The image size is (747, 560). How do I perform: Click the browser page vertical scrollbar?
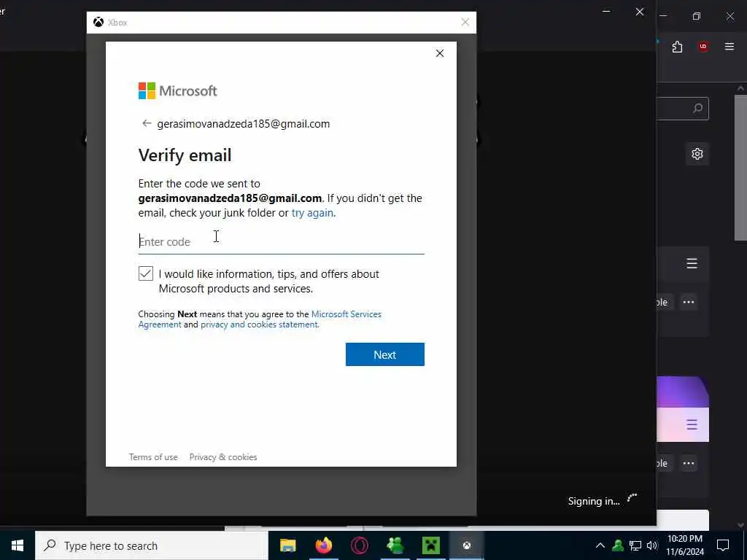(740, 168)
